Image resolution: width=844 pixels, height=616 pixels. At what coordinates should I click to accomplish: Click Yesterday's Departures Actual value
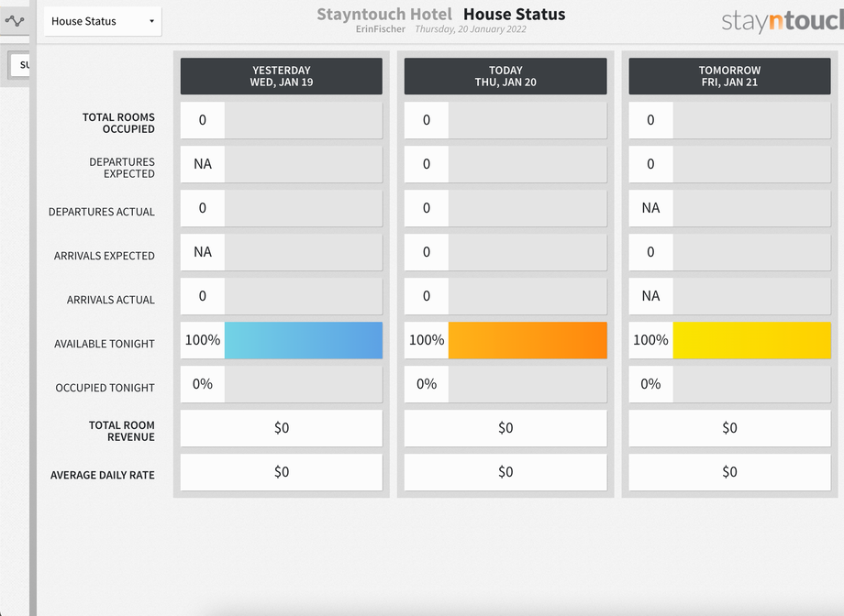(203, 208)
